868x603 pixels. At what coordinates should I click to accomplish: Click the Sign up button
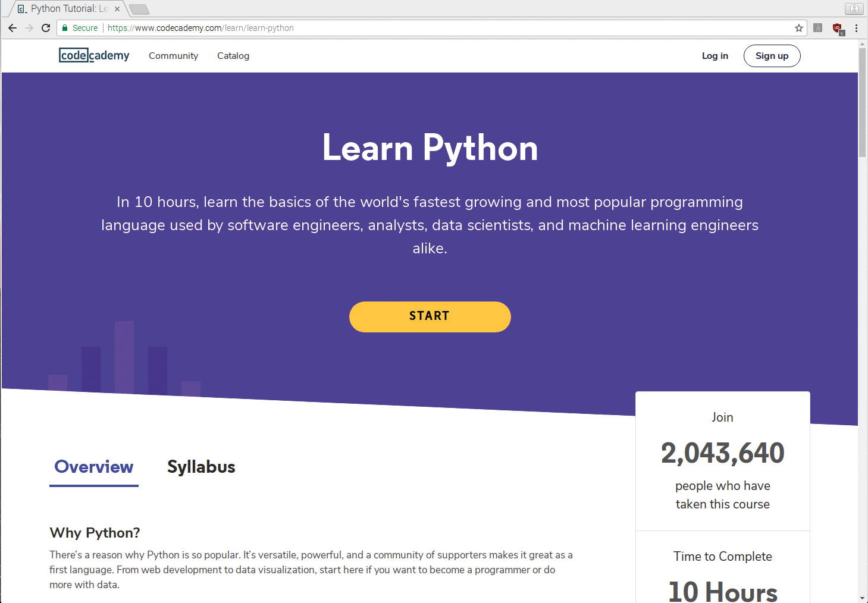click(772, 56)
